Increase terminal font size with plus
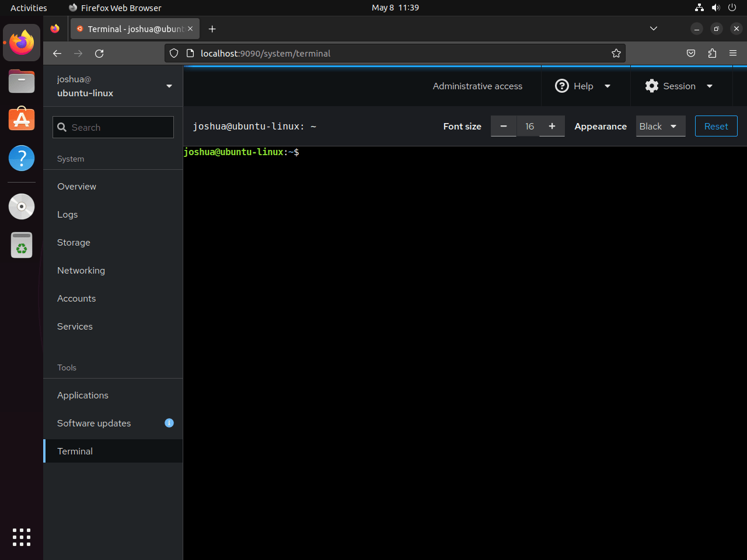Viewport: 747px width, 560px height. pos(551,126)
